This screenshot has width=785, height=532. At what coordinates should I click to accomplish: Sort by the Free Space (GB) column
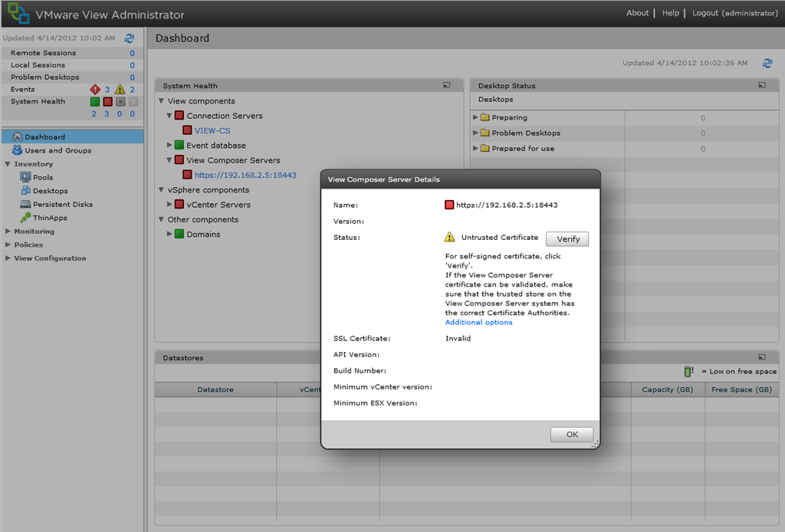(741, 389)
